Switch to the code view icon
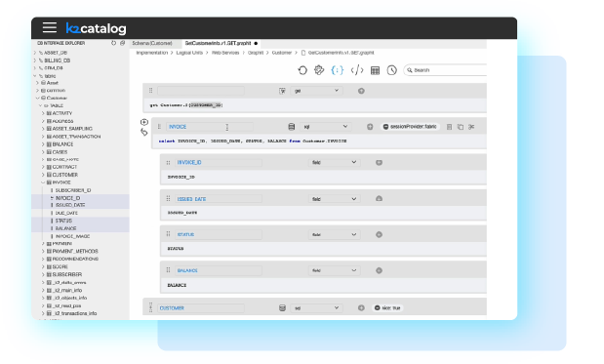The height and width of the screenshot is (364, 604). 357,70
